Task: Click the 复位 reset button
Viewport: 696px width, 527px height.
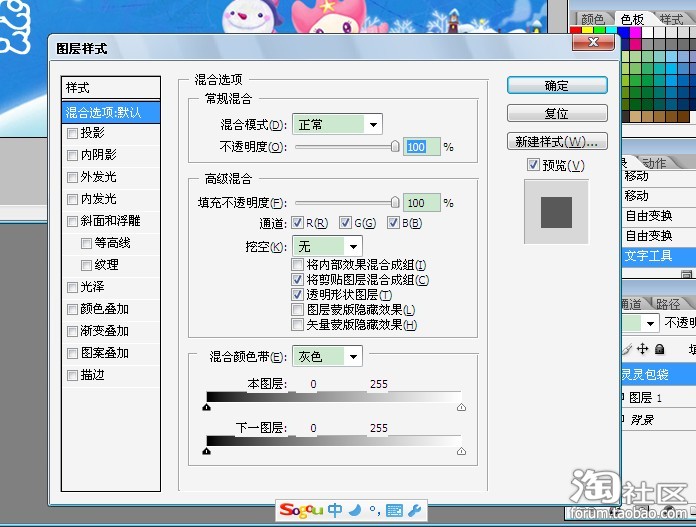Action: 557,113
